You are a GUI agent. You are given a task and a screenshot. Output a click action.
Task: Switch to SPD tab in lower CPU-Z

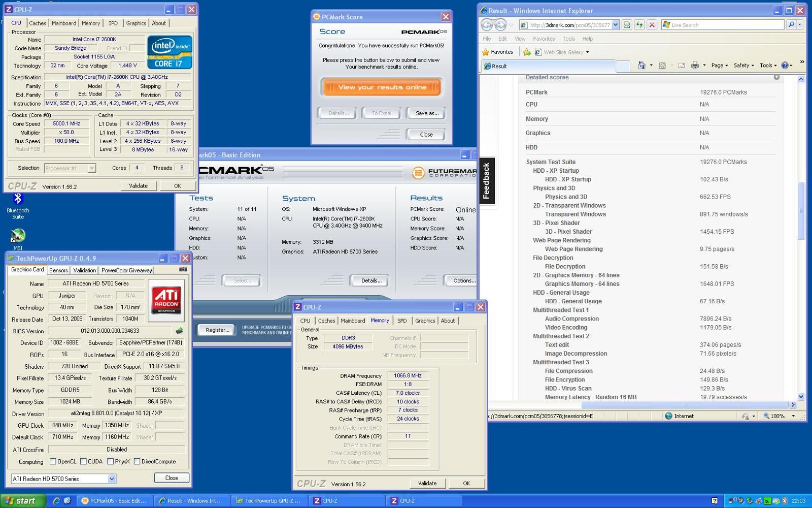(x=402, y=321)
